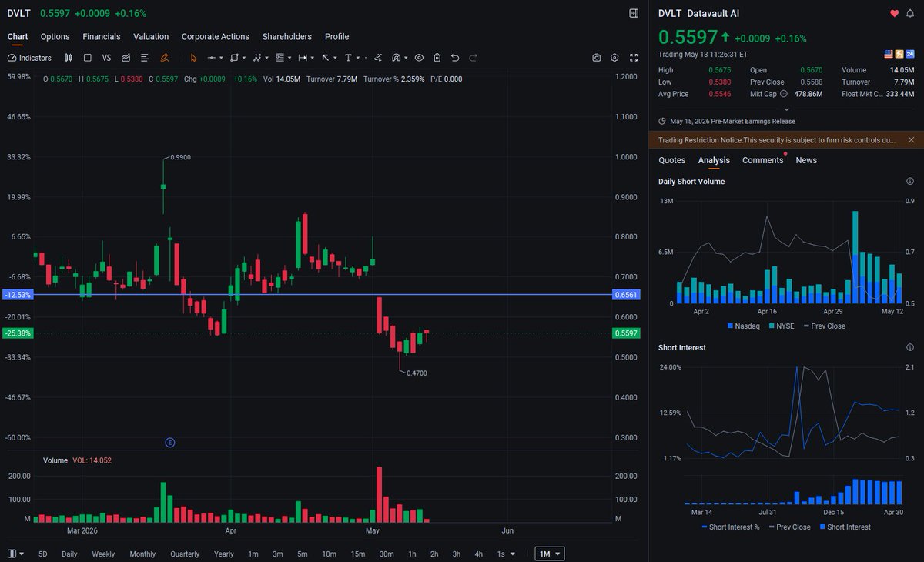Screen dimensions: 924x562
Task: Open the 1M range dropdown
Action: click(x=551, y=554)
